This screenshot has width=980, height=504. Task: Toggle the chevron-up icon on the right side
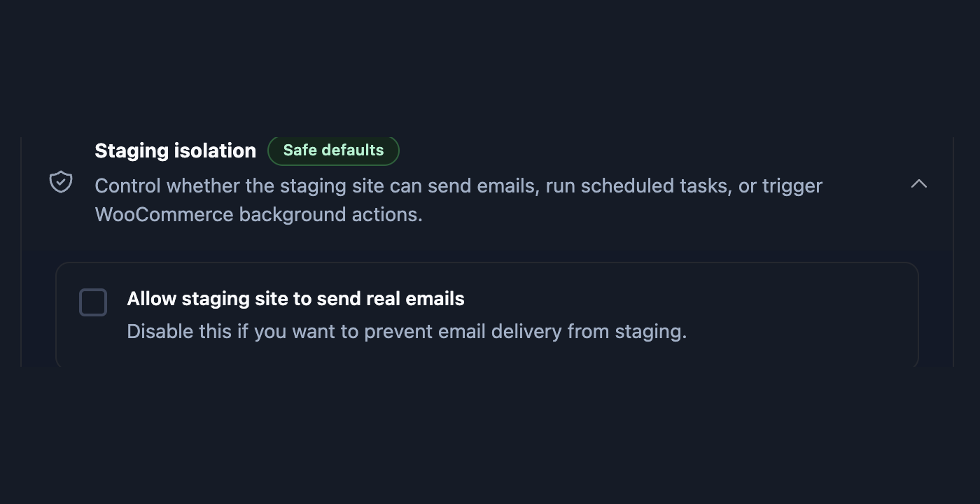[x=918, y=183]
